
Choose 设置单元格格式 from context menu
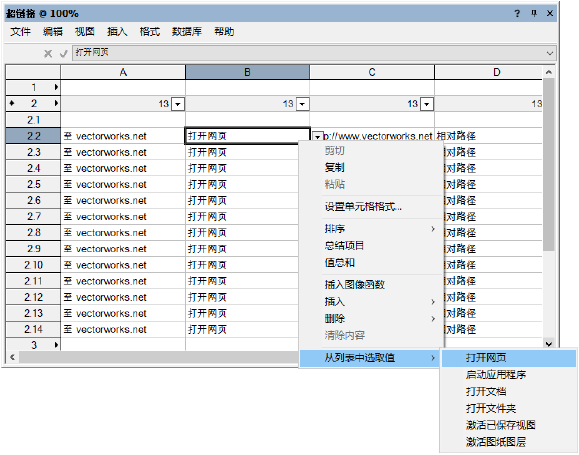click(371, 206)
